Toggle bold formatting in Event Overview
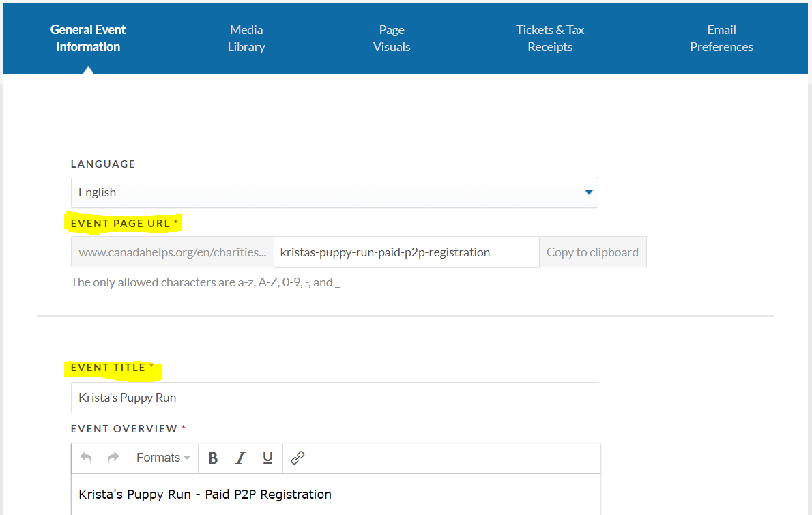812x515 pixels. point(213,458)
